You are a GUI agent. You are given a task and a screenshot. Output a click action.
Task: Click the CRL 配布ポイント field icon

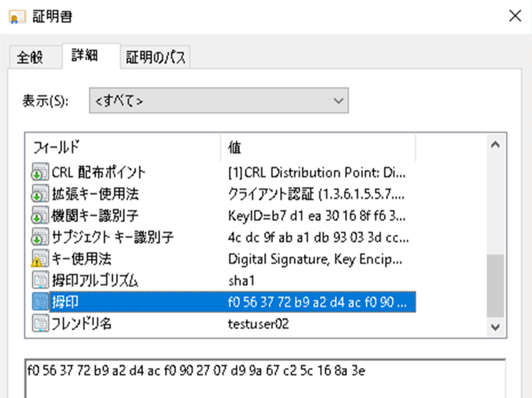point(39,173)
